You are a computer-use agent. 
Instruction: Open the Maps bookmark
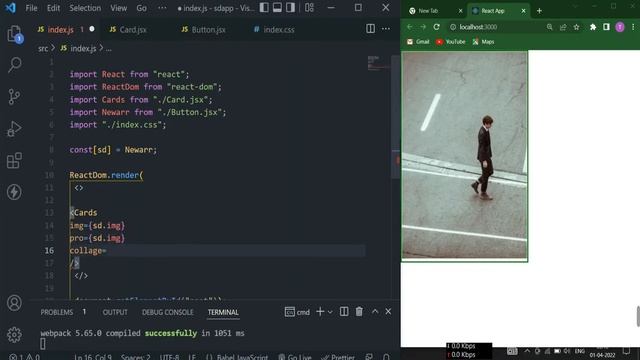483,42
